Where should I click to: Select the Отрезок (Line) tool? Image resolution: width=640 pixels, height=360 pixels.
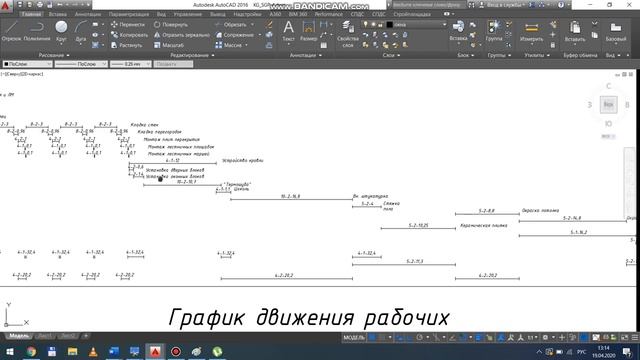[11, 31]
